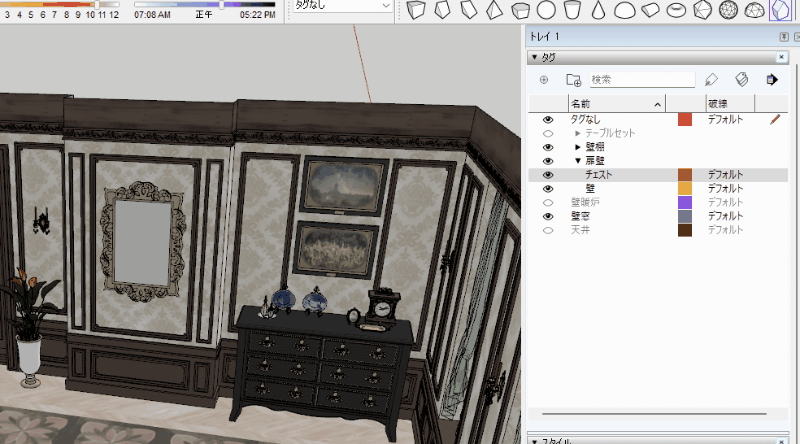The width and height of the screenshot is (800, 444).
Task: Click タグなし color swatch
Action: click(685, 119)
